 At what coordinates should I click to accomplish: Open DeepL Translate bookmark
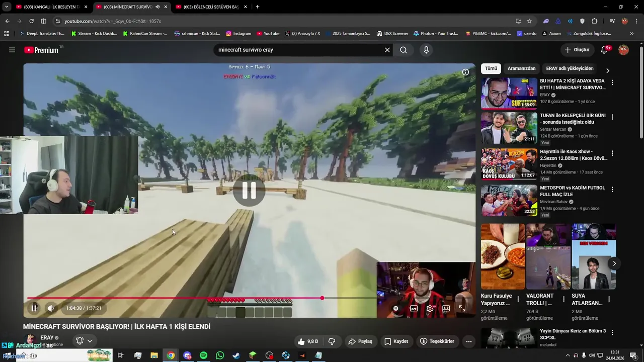42,34
